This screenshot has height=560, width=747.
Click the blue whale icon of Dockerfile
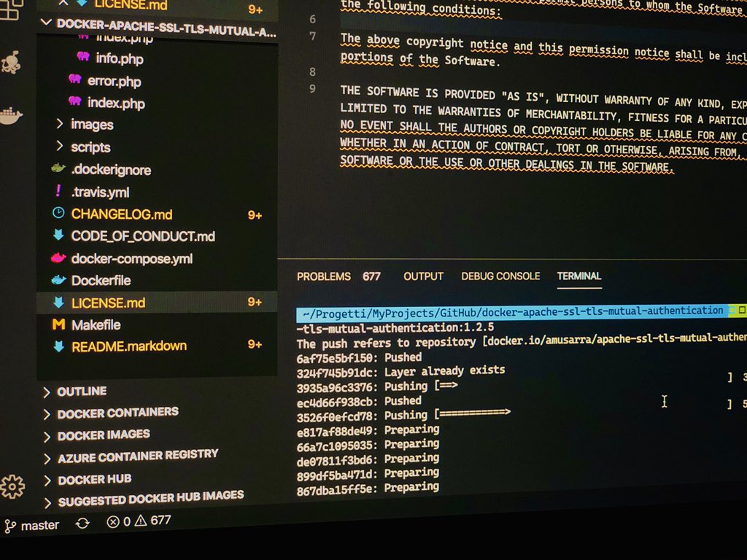click(x=58, y=279)
